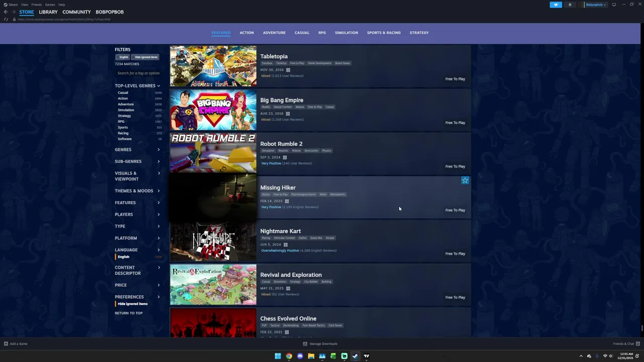
Task: Open the Friends menu
Action: [x=37, y=5]
